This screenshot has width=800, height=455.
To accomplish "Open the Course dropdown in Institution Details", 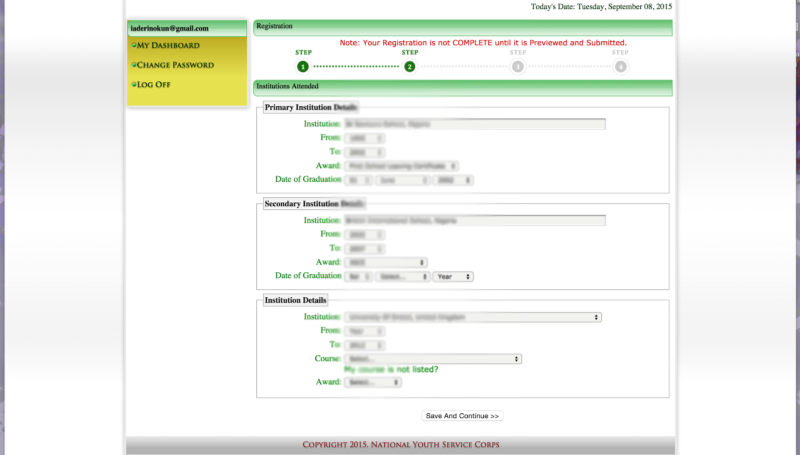I will click(x=432, y=358).
